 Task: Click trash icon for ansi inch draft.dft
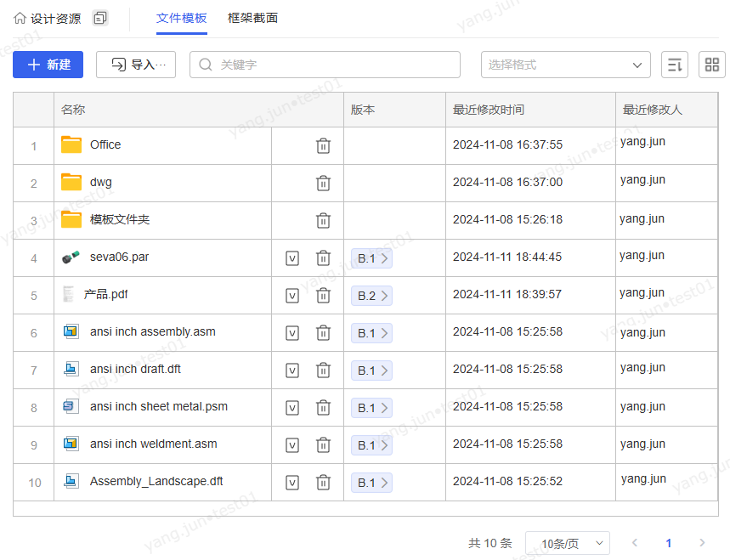click(x=323, y=370)
